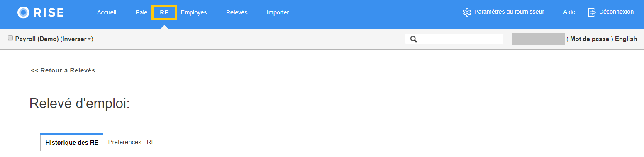Toggle the Payroll (Demo) checkbox

tap(10, 38)
